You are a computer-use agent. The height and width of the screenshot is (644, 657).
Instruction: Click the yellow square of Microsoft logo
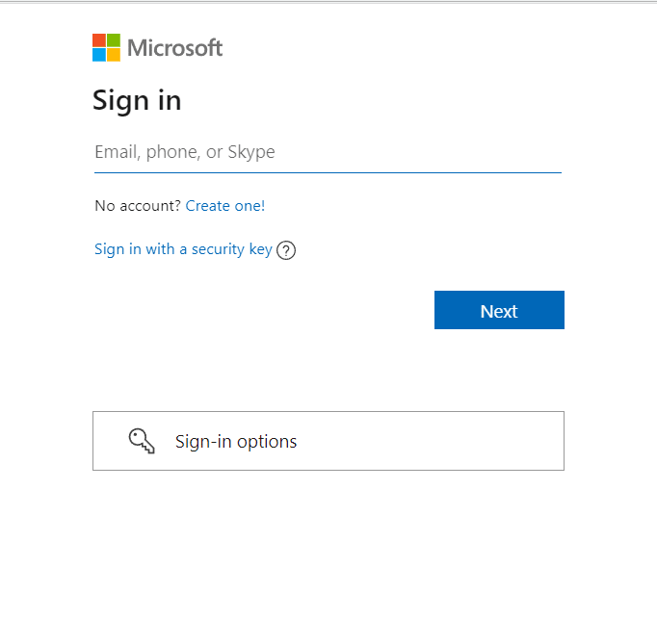114,55
